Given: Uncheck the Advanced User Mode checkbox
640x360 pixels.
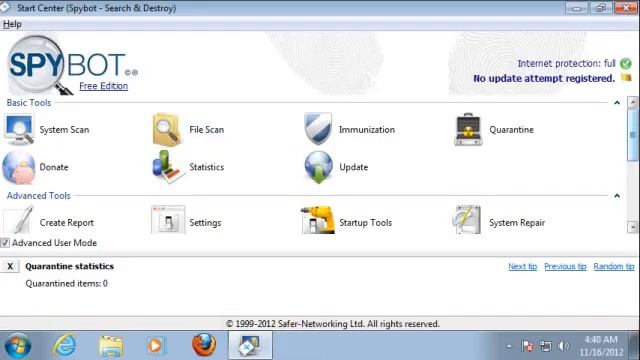Looking at the screenshot, I should 5,243.
